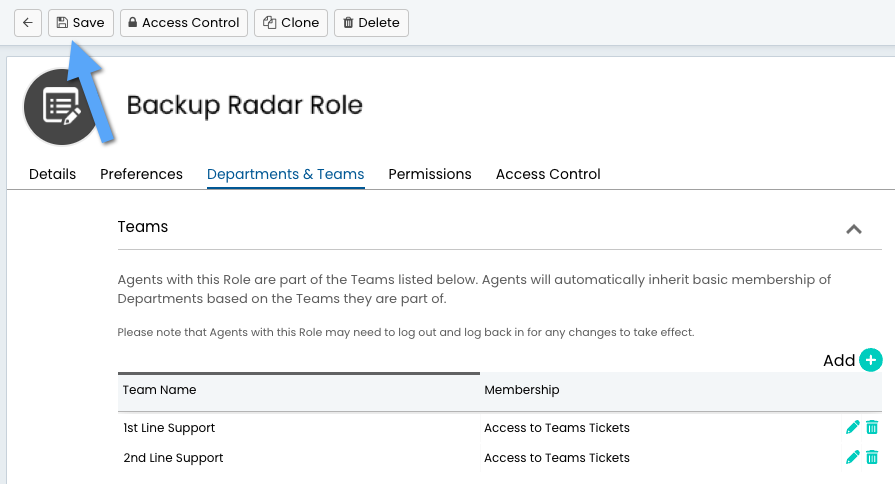Select the Departments & Teams tab
The image size is (895, 484).
click(285, 174)
